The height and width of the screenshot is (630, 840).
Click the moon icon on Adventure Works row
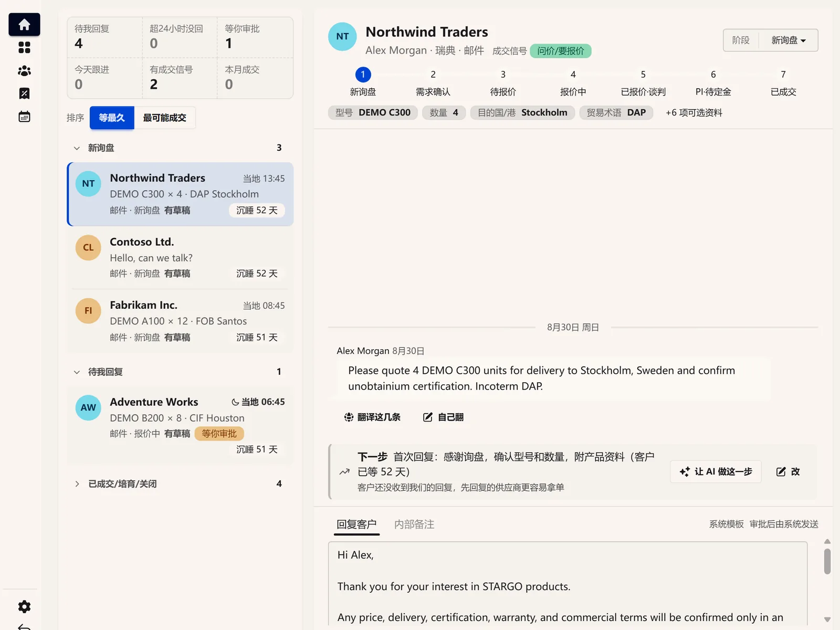235,402
